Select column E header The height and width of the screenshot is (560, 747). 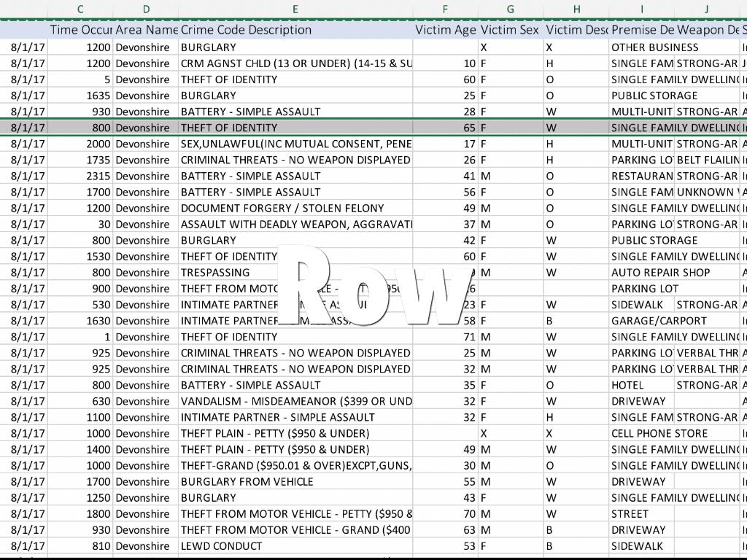(x=295, y=9)
